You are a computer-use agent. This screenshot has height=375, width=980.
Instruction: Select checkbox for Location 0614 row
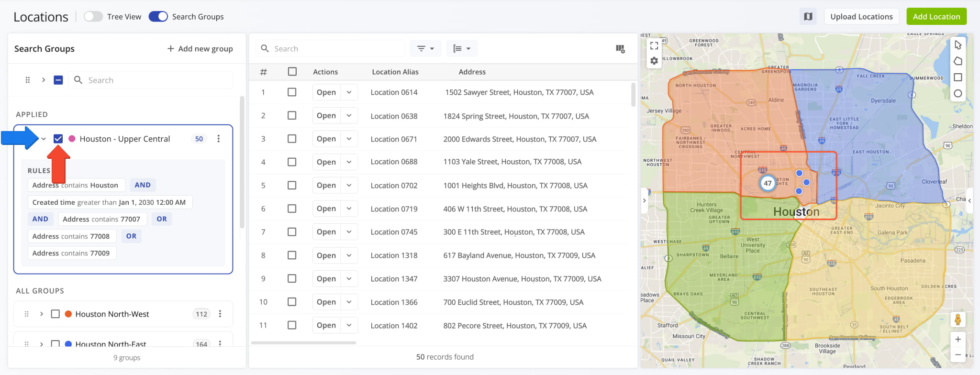click(292, 92)
